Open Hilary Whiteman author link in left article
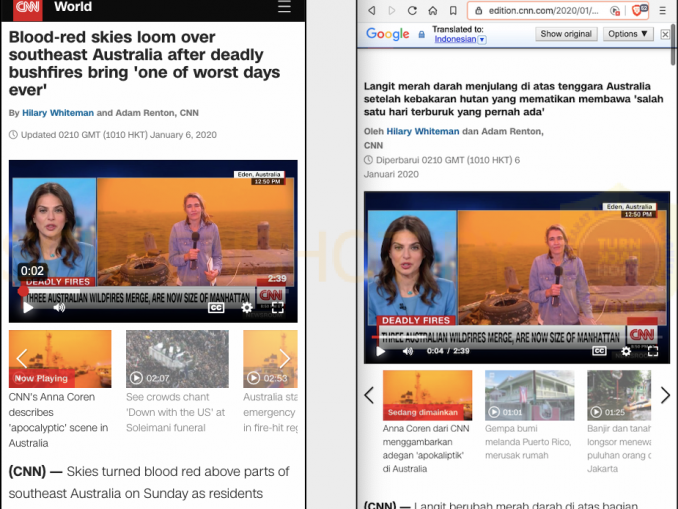Image resolution: width=678 pixels, height=509 pixels. pos(58,113)
